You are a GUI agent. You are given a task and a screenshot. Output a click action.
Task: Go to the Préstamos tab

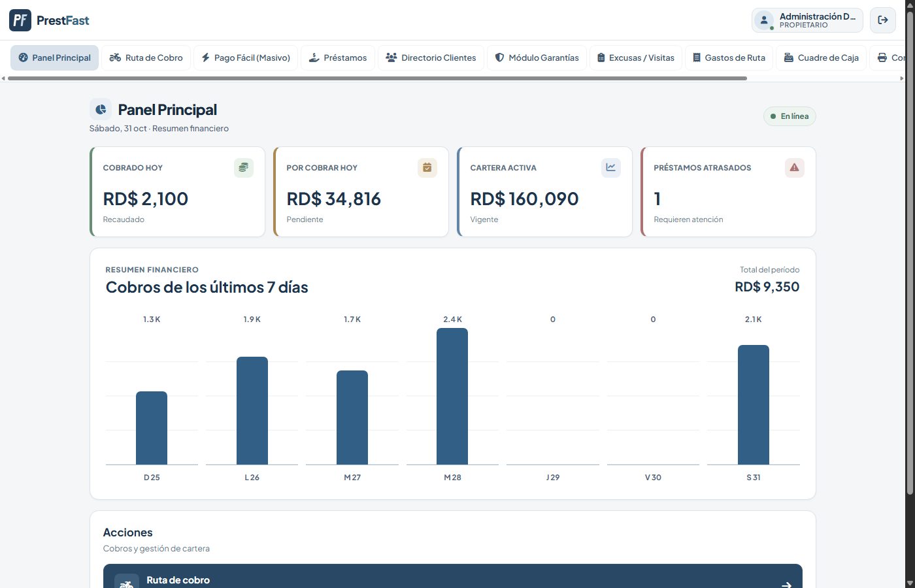[338, 57]
